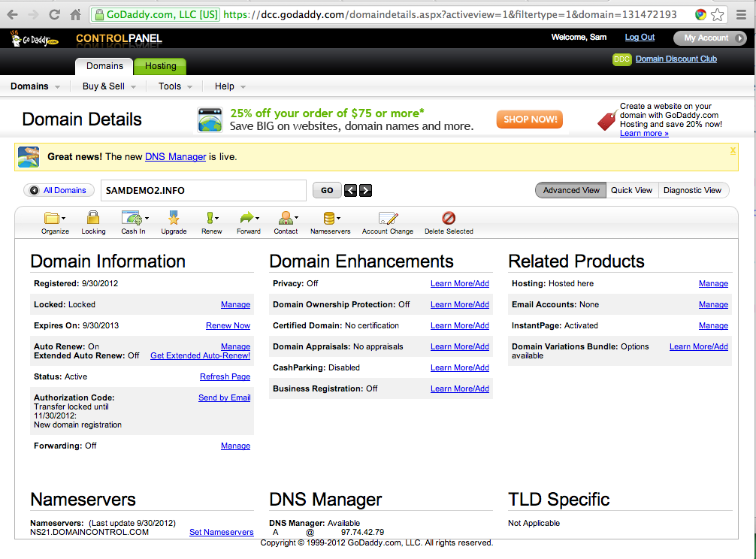756x559 pixels.
Task: Click the My Account button
Action: coord(709,38)
